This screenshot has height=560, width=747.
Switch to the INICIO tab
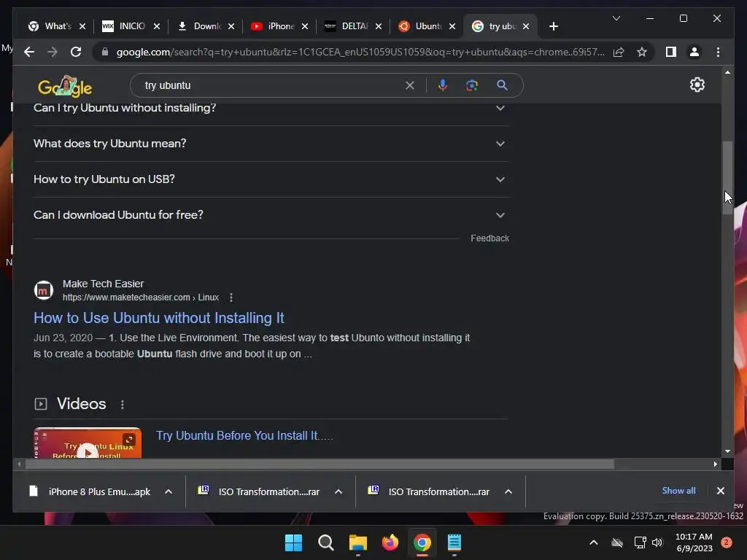(x=124, y=26)
